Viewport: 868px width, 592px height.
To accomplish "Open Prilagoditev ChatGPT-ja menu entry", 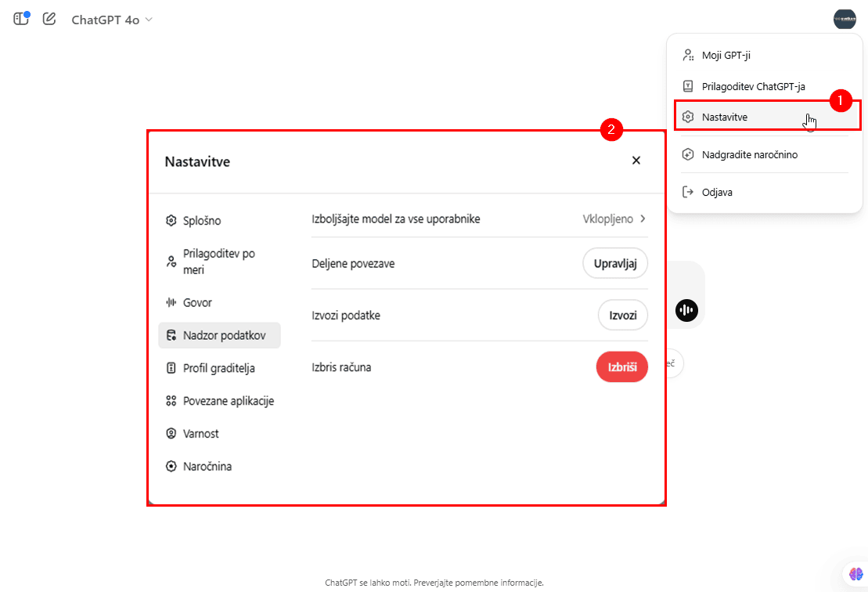I will 753,86.
